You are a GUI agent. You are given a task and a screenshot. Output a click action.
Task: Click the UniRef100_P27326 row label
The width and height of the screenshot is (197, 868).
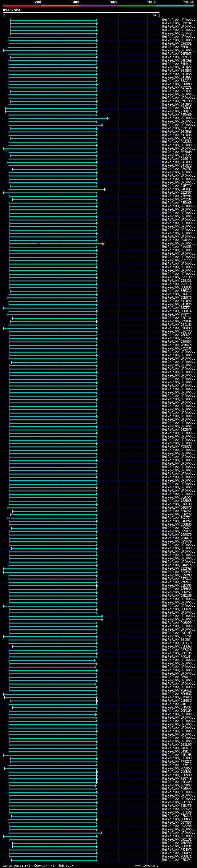pyautogui.click(x=177, y=650)
